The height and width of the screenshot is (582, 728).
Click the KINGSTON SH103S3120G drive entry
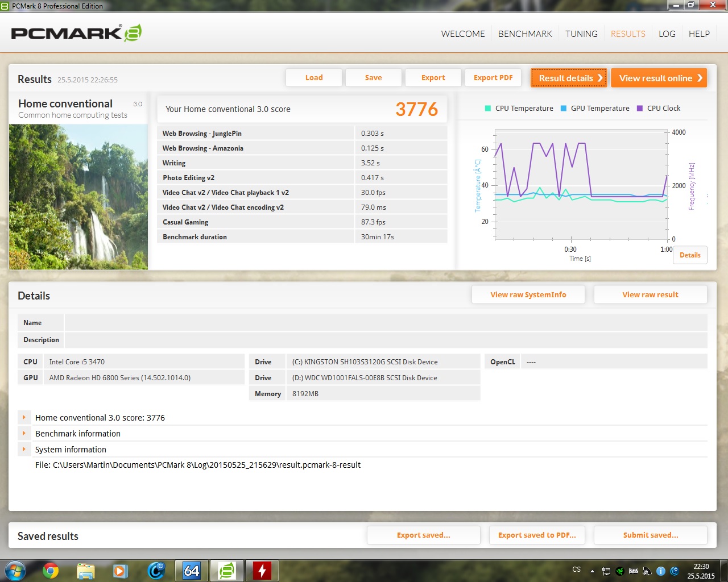pyautogui.click(x=365, y=362)
